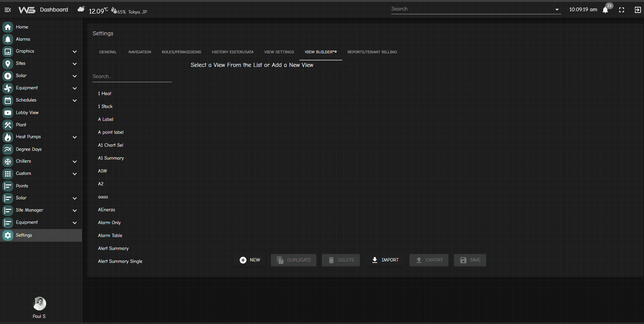Screen dimensions: 644x324
Task: Expand the Chillers submenu arrow
Action: (75, 162)
